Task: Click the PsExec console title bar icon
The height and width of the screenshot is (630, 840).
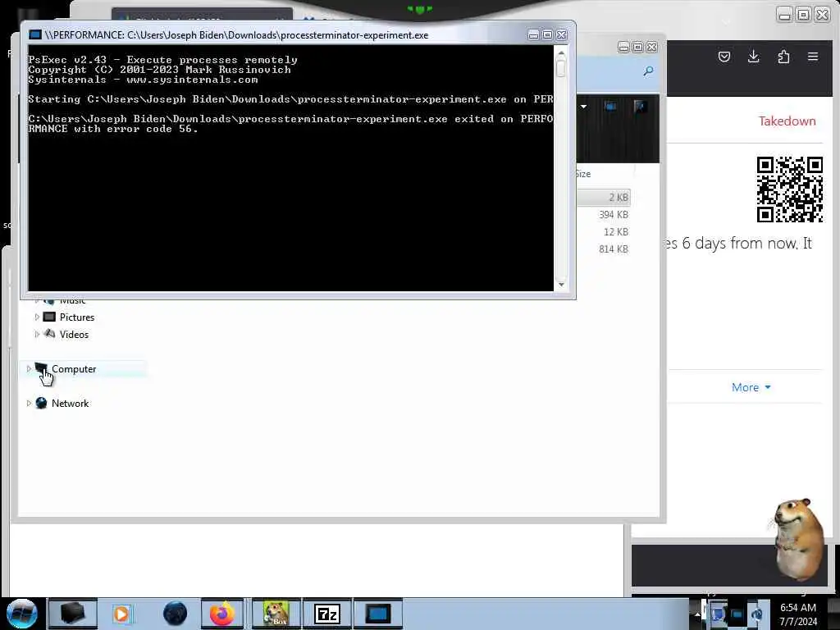Action: tap(35, 34)
